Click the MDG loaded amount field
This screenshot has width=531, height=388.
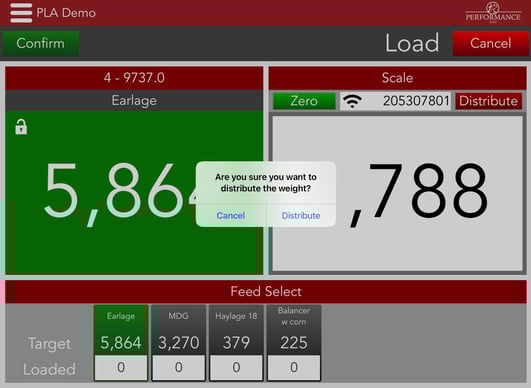tap(178, 368)
